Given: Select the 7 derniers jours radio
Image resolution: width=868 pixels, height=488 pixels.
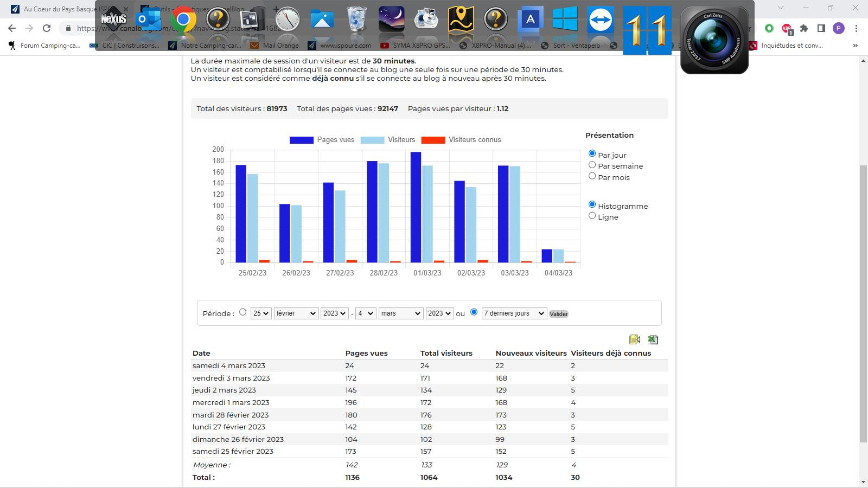Looking at the screenshot, I should [474, 312].
